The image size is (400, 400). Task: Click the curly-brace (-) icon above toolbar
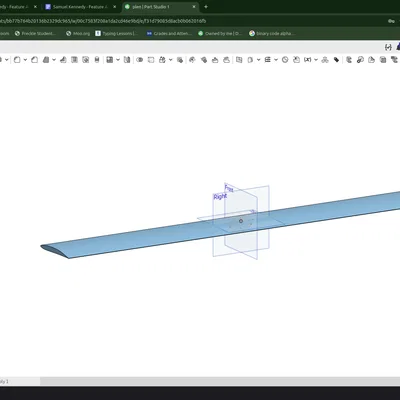(388, 47)
